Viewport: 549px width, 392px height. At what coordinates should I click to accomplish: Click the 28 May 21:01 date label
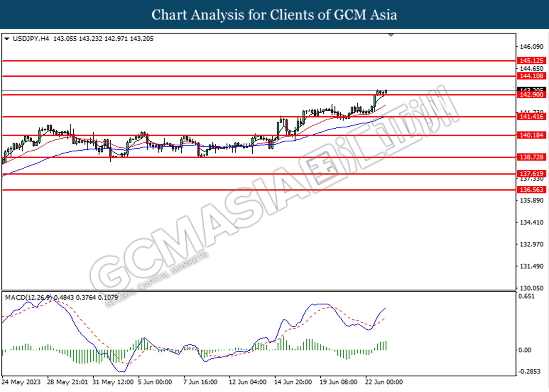[x=67, y=382]
